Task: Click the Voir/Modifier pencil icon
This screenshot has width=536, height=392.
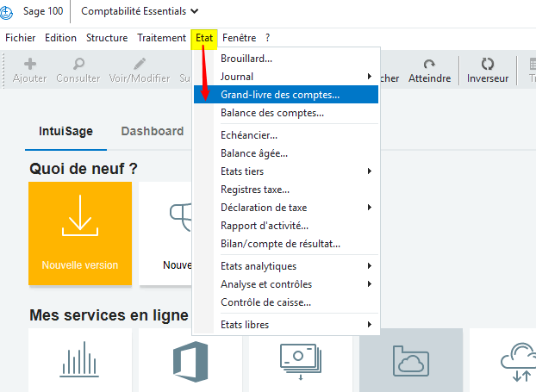Action: coord(140,65)
